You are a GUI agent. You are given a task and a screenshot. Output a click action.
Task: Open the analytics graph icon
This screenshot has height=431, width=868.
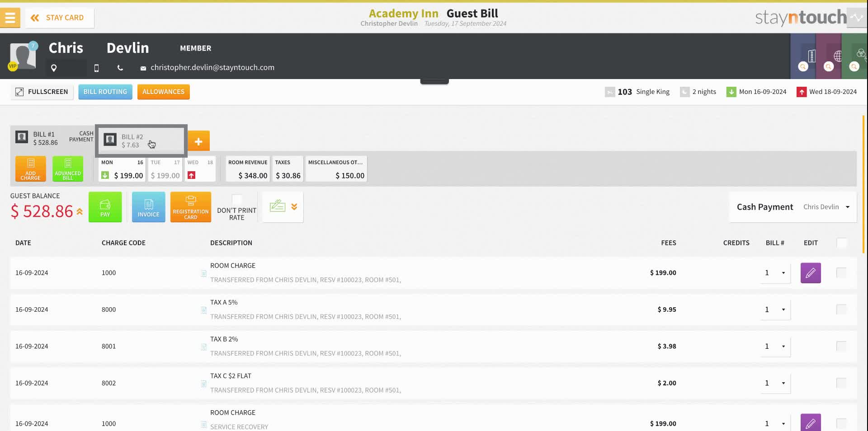(x=857, y=18)
